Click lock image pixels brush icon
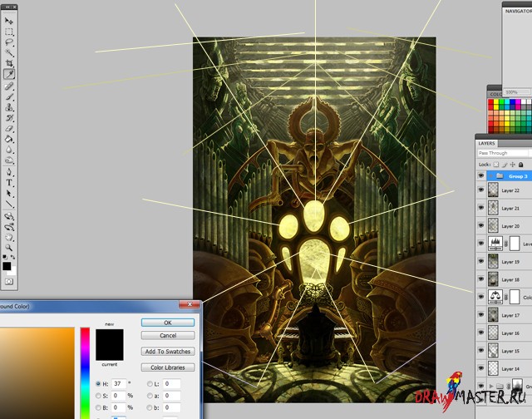Viewport: 532px width, 419px height. pyautogui.click(x=505, y=165)
